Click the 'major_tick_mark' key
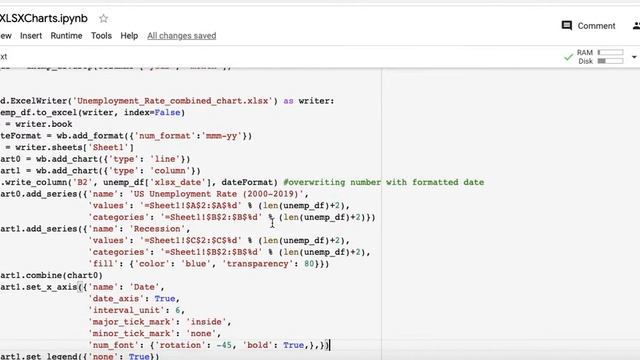Viewport: 640px width, 360px height. (x=132, y=322)
